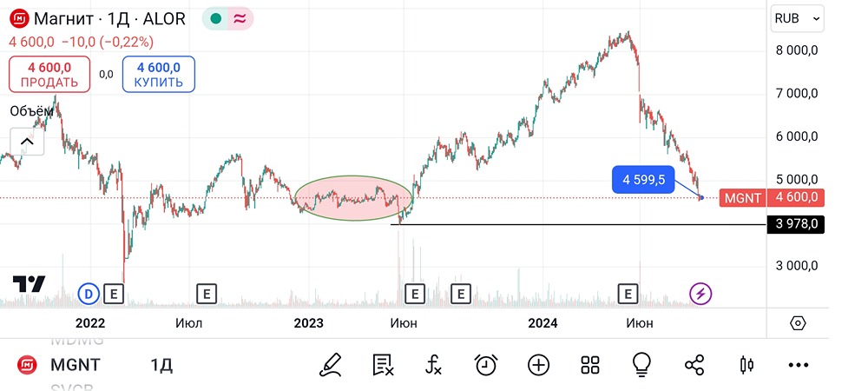Toggle the green market status indicator

[214, 18]
